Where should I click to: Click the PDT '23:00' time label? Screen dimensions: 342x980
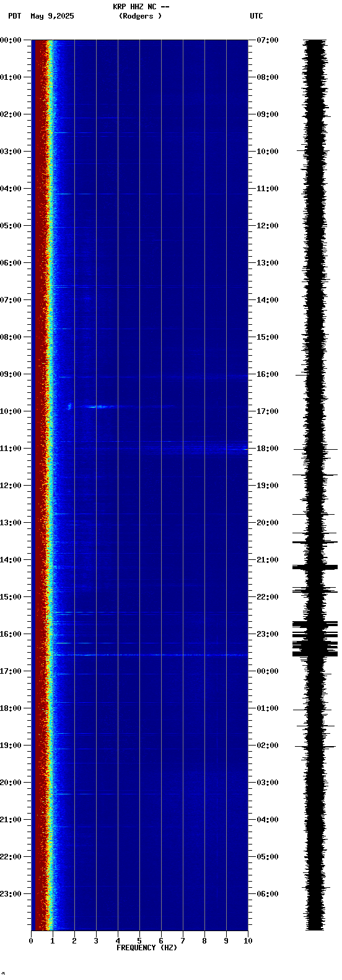[11, 894]
